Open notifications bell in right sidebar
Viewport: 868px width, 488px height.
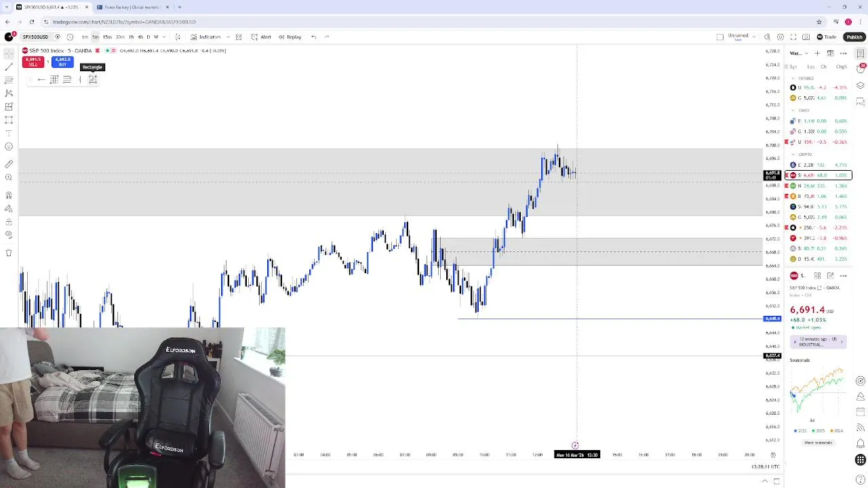[861, 444]
